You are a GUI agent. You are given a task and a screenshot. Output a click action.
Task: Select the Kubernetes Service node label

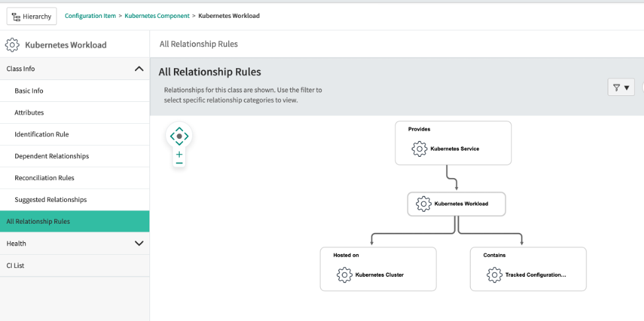tap(455, 149)
